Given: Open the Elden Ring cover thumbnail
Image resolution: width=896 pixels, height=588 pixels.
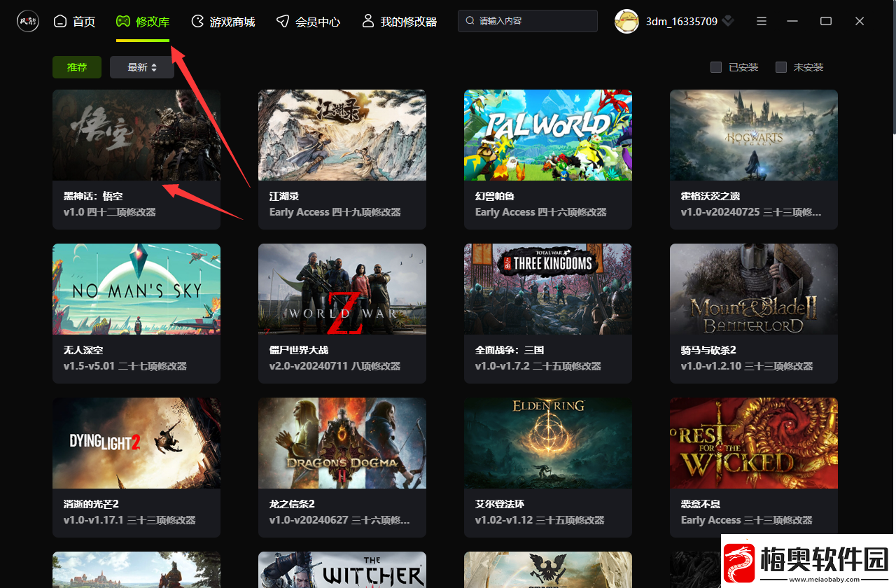Looking at the screenshot, I should coord(548,443).
